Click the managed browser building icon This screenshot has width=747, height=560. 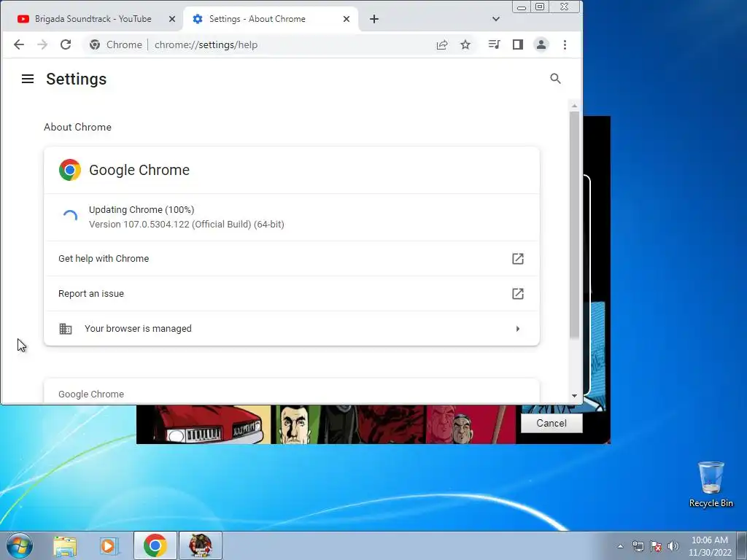point(65,329)
